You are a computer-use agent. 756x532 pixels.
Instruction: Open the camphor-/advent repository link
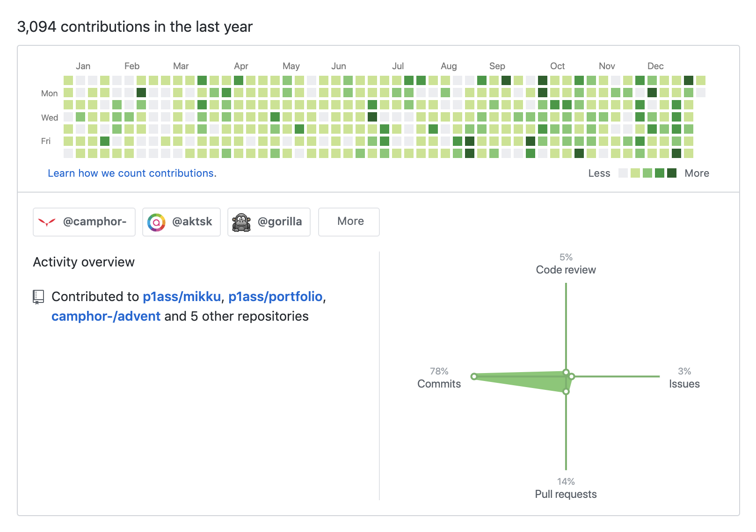coord(106,316)
